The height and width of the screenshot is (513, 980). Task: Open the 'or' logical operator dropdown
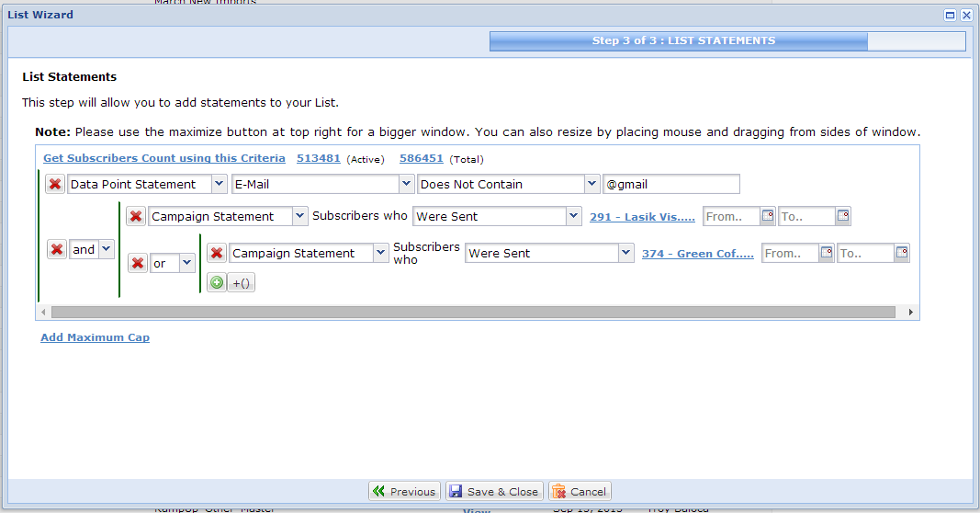click(x=186, y=263)
